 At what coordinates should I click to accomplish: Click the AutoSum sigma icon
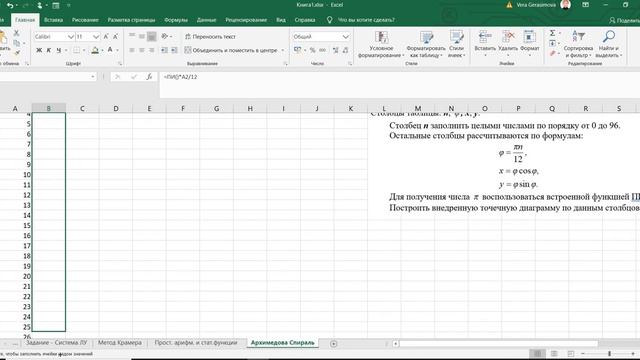point(552,33)
